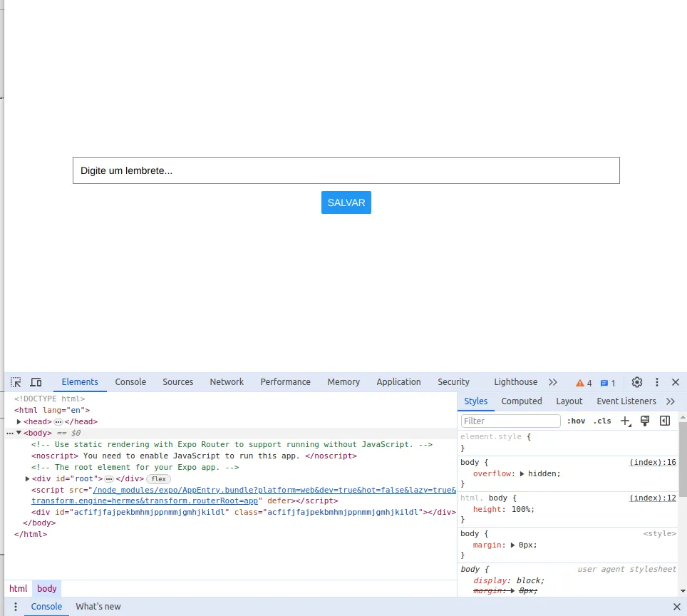The image size is (687, 616).
Task: Toggle the computed styles sidebar icon
Action: pos(665,421)
